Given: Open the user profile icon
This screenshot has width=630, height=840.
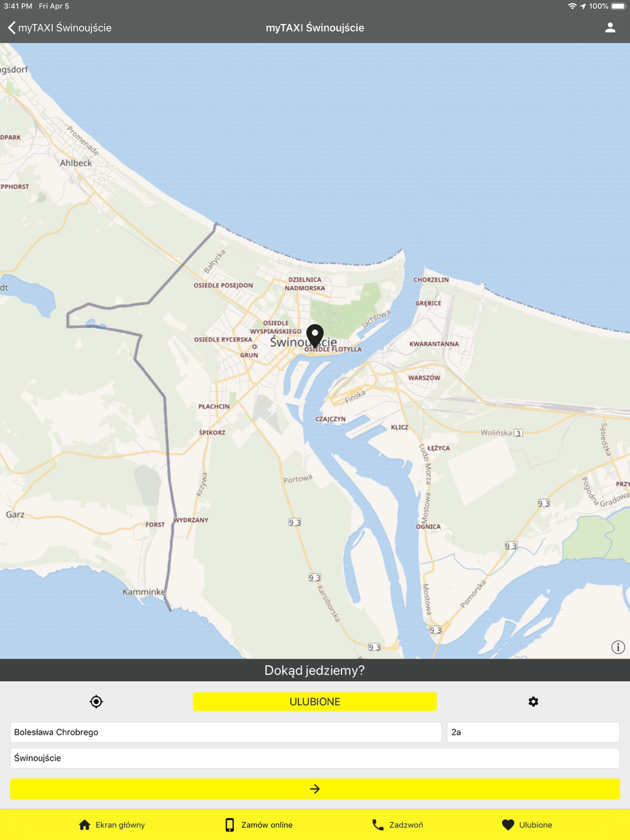Looking at the screenshot, I should [610, 28].
